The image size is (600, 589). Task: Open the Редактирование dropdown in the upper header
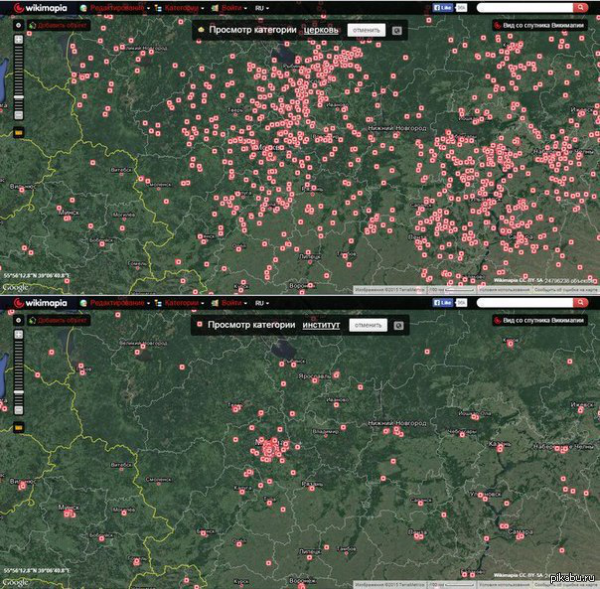click(x=120, y=7)
